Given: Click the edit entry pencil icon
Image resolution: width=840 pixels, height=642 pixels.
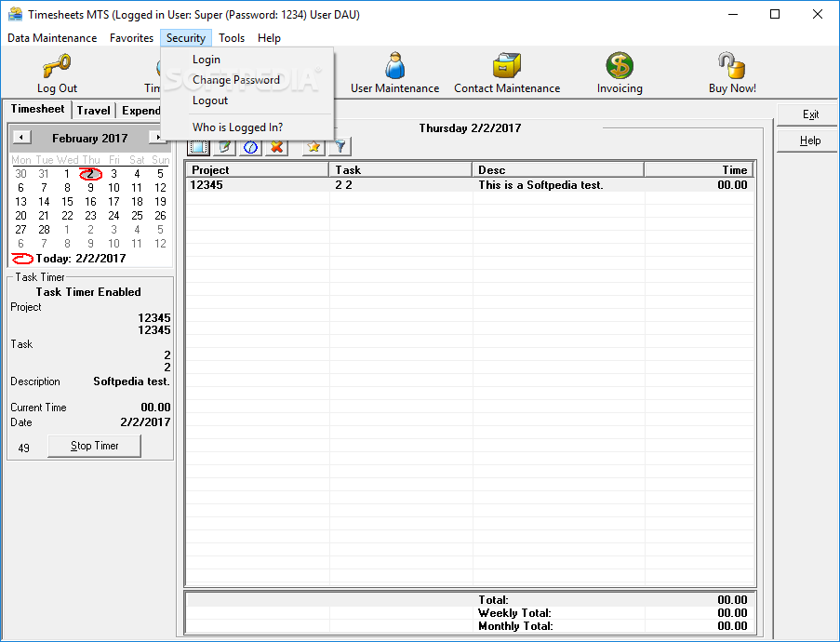Looking at the screenshot, I should [224, 147].
